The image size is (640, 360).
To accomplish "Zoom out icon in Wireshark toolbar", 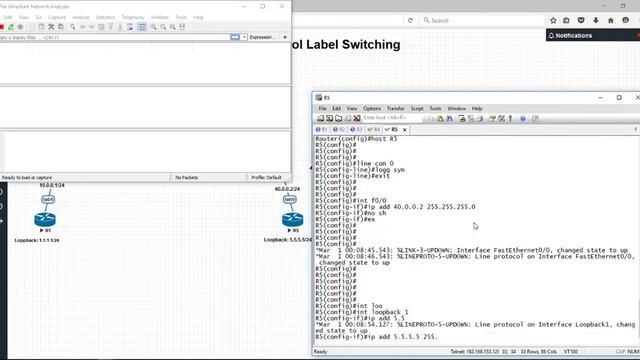I will (x=163, y=27).
